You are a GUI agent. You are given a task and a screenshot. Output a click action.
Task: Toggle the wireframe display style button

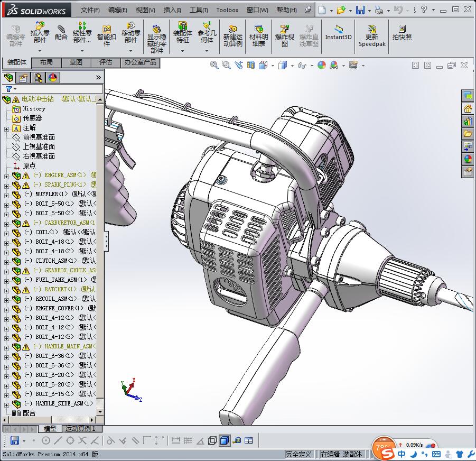212,440
